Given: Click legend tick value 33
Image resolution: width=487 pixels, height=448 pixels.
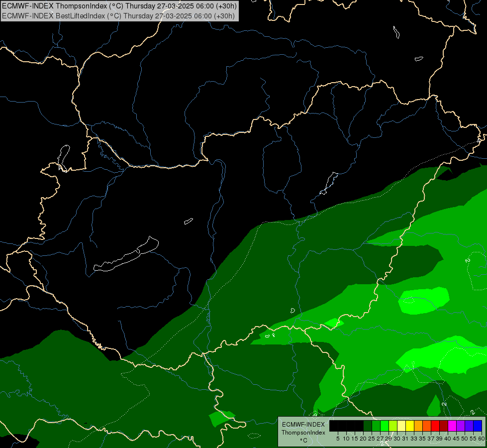Looking at the screenshot, I should click(x=414, y=439).
